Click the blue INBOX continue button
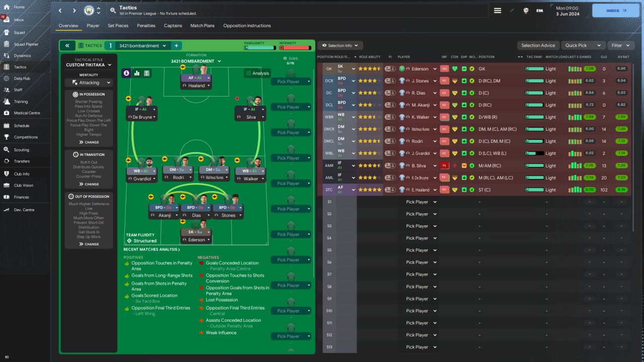 pyautogui.click(x=615, y=11)
